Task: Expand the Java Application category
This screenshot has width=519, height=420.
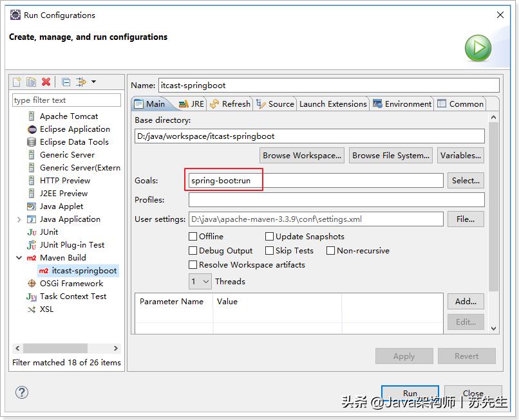Action: [x=19, y=219]
